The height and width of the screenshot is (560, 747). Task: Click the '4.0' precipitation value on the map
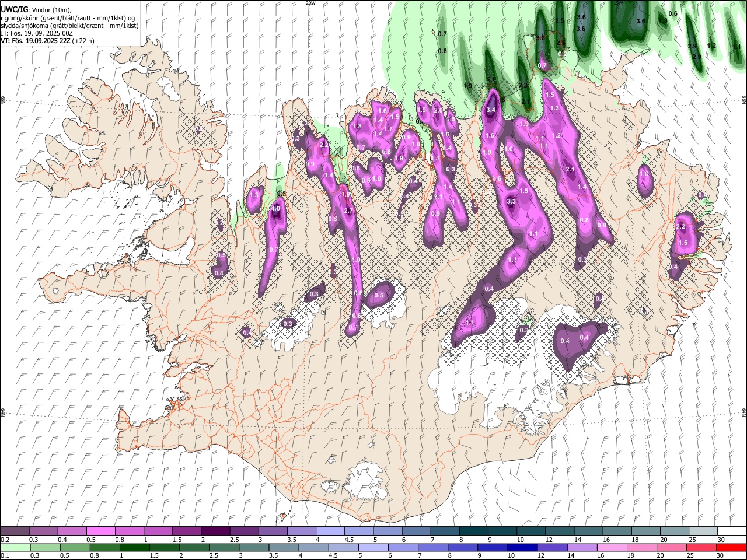tap(277, 209)
